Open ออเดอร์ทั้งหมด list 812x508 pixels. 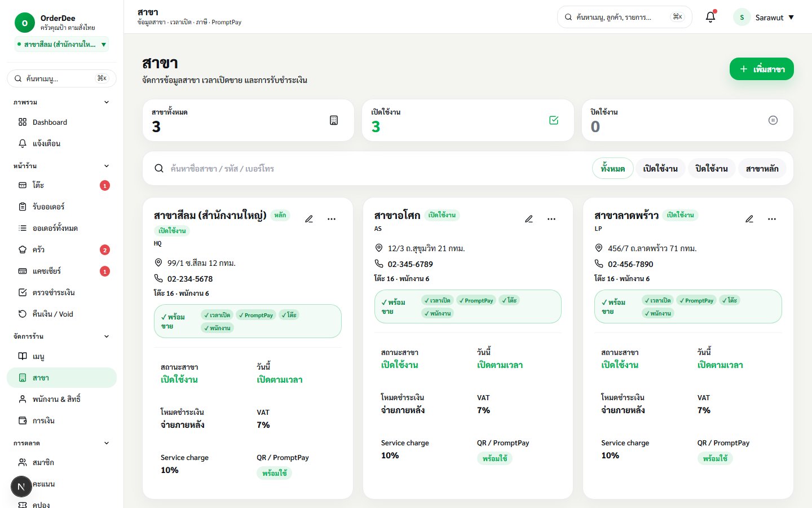[61, 228]
